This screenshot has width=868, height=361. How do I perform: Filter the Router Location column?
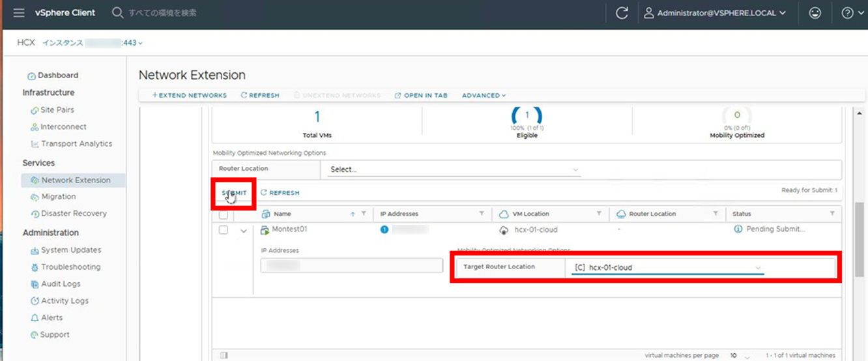pos(716,214)
